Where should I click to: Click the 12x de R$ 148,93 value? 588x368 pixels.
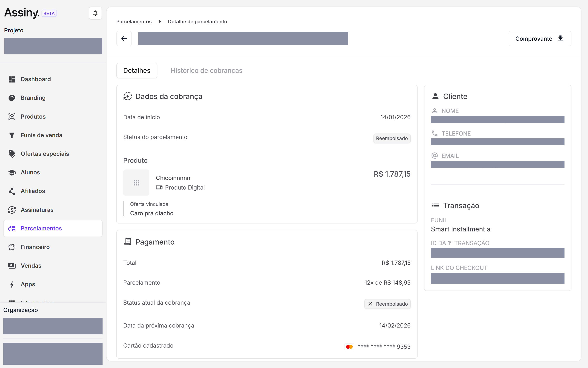(x=387, y=283)
